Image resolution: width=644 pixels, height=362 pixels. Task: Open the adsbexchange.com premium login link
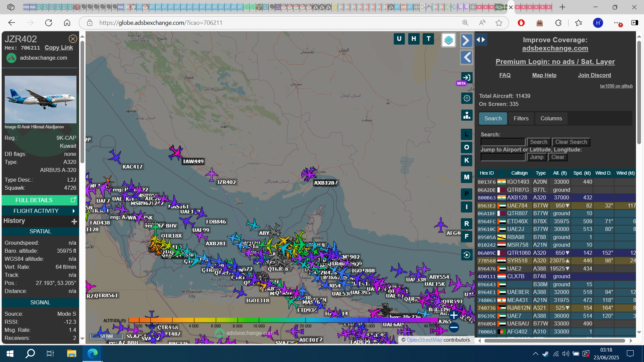555,62
